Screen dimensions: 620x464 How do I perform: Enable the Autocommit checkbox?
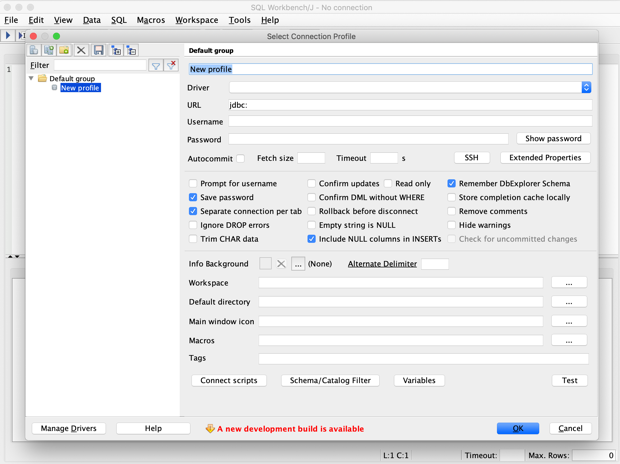(240, 158)
